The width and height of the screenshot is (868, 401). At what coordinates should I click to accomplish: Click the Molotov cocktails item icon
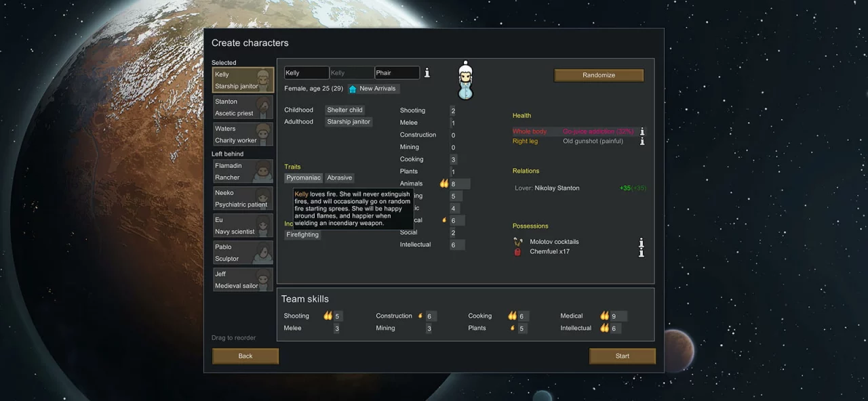click(518, 242)
